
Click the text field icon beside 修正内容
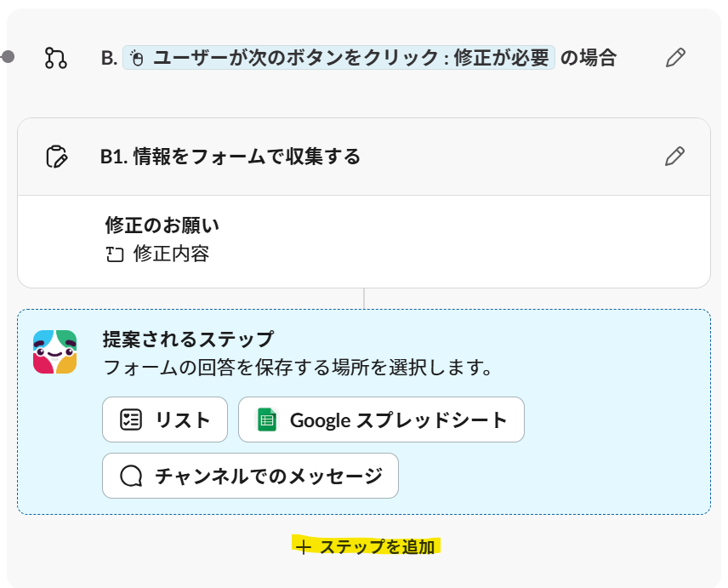pos(115,254)
